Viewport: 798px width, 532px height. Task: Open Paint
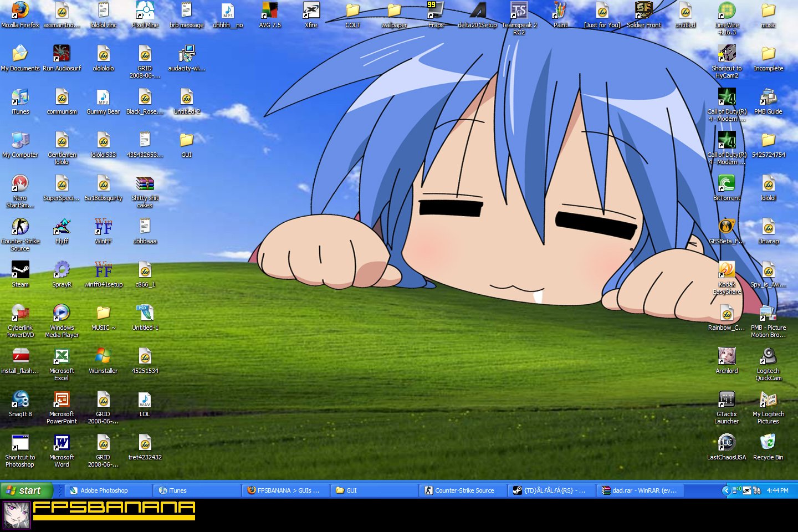560,12
